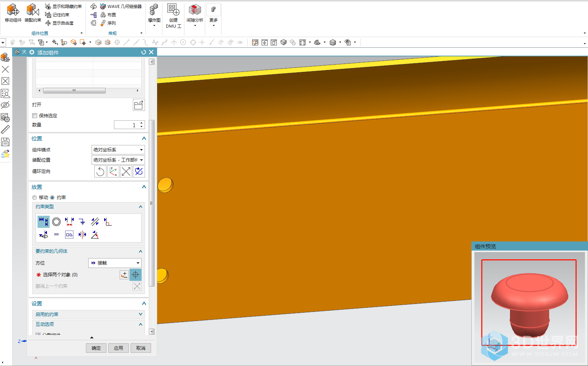588x366 pixels.
Task: Select the Center constraint type icon
Action: (82, 235)
